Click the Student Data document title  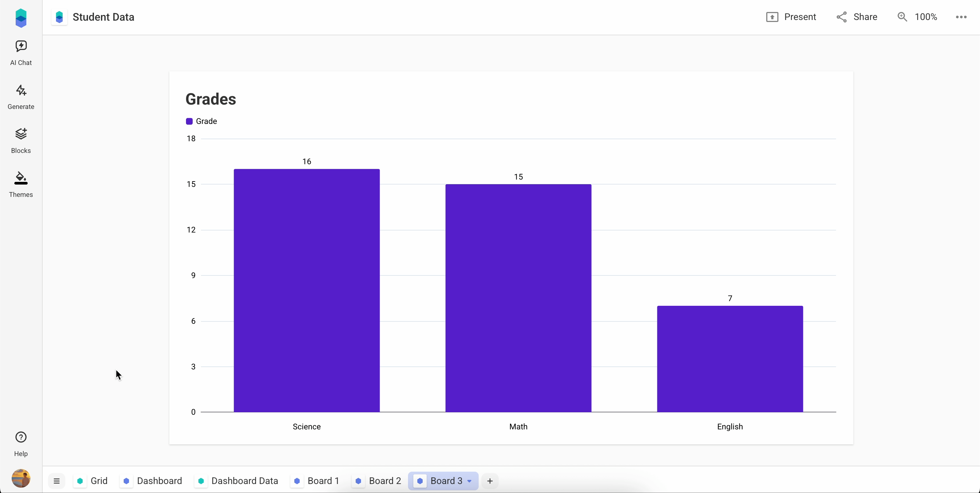[x=103, y=17]
